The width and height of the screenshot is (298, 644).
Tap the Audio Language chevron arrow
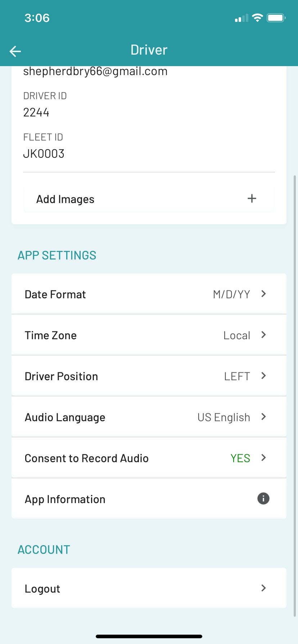click(x=263, y=417)
